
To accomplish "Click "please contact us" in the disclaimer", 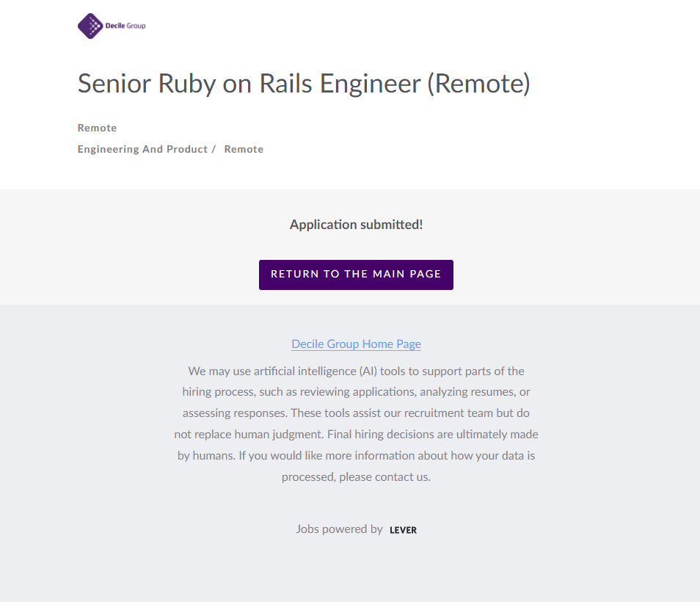I will click(x=384, y=476).
